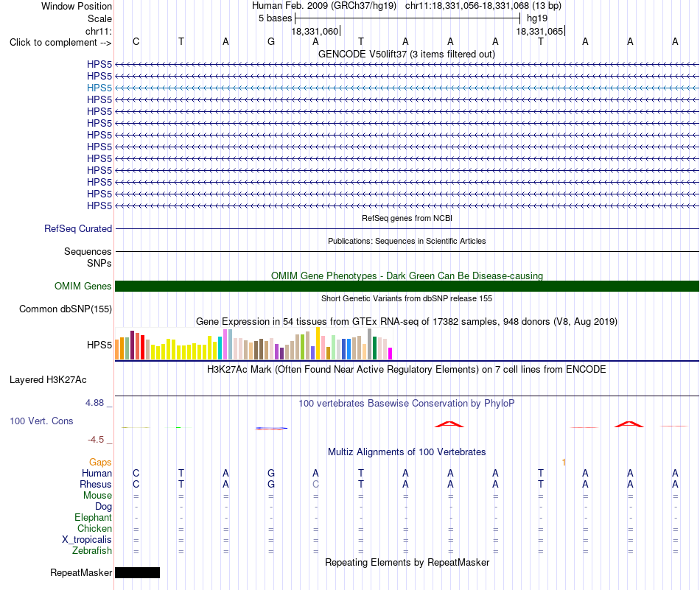The width and height of the screenshot is (700, 590).
Task: Click the GTEx HPS5 gene label
Action: coord(99,345)
